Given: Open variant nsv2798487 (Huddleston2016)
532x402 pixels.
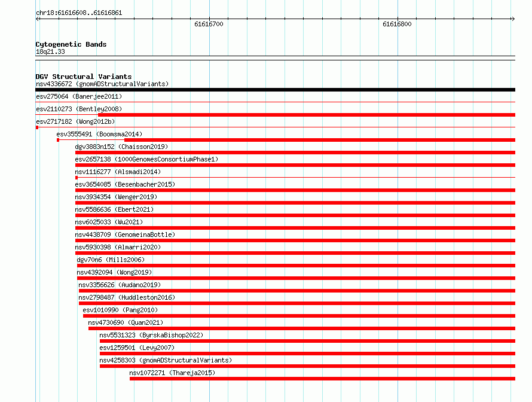Looking at the screenshot, I should coord(127,297).
